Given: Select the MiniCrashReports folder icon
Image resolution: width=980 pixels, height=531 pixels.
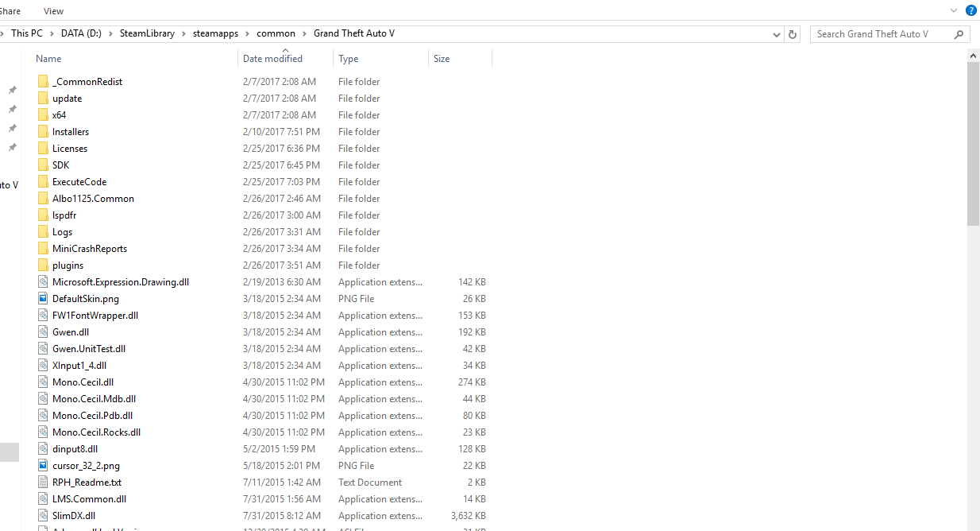Looking at the screenshot, I should coord(43,248).
